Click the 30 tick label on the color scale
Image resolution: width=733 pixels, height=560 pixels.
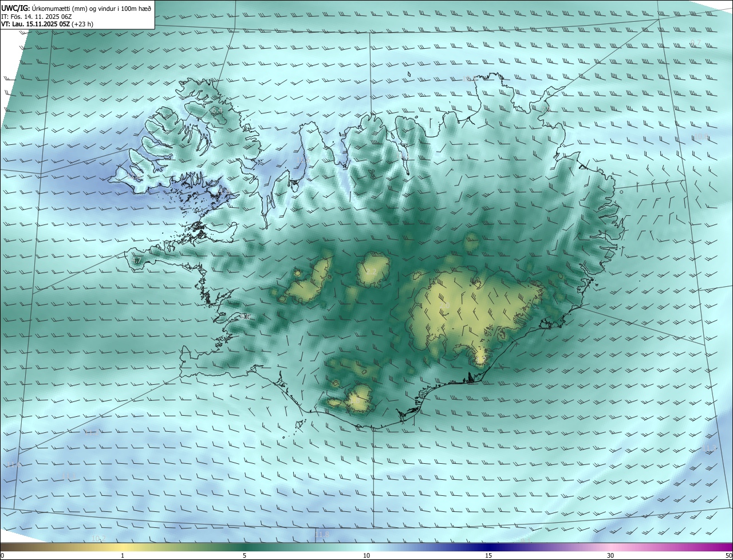[610, 555]
